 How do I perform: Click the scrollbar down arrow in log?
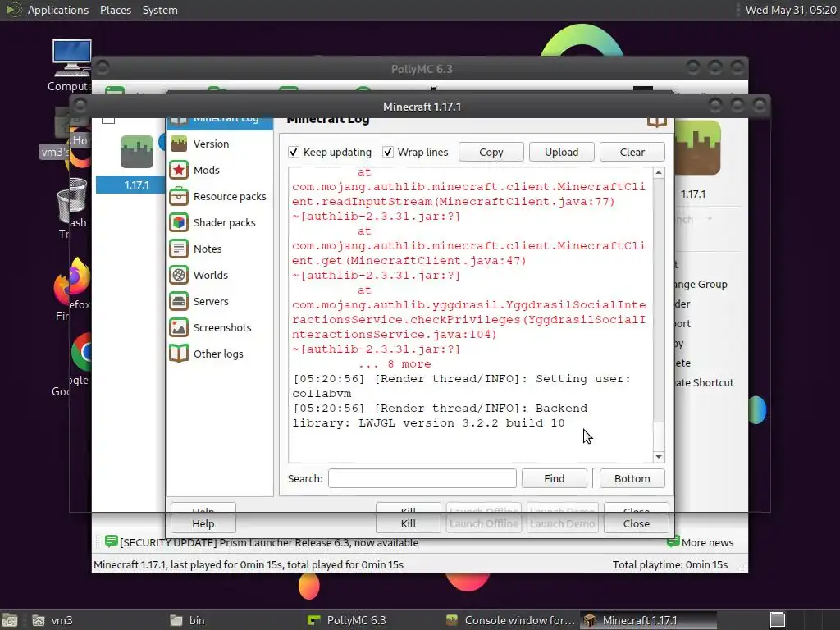(659, 457)
